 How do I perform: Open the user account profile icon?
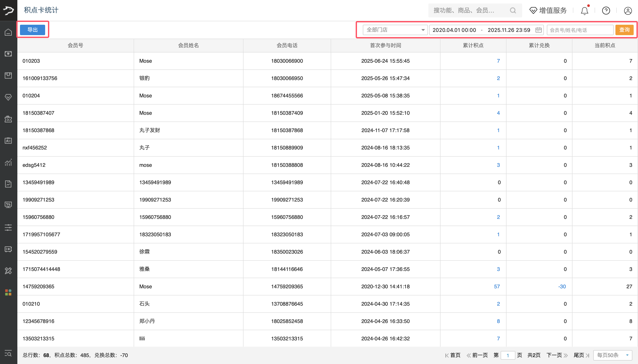[628, 11]
